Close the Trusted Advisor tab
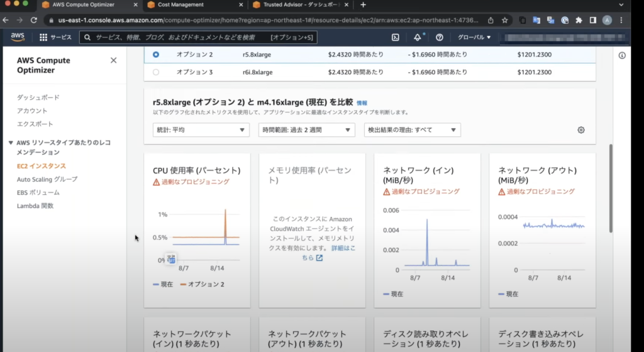The image size is (644, 352). pos(347,5)
